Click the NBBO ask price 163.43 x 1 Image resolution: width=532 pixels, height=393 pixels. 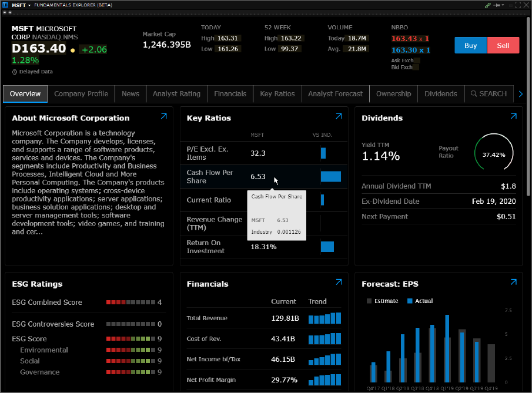point(410,39)
